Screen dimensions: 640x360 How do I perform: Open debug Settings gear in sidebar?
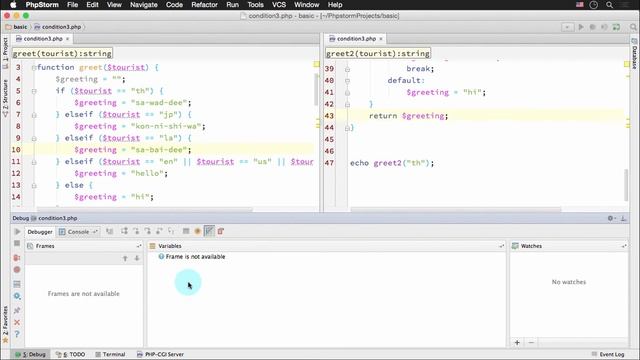[x=17, y=296]
